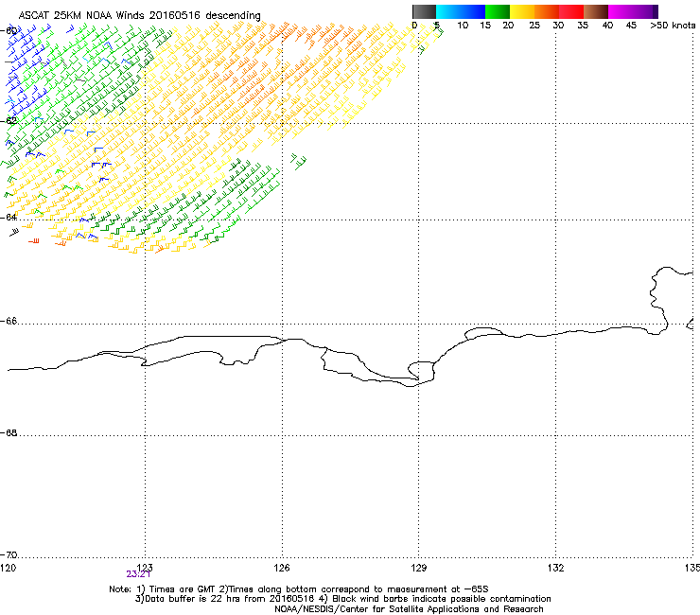Click the cyan-blue 5-15 knots legend segment
Viewport: 700px width, 615px height.
click(x=461, y=11)
